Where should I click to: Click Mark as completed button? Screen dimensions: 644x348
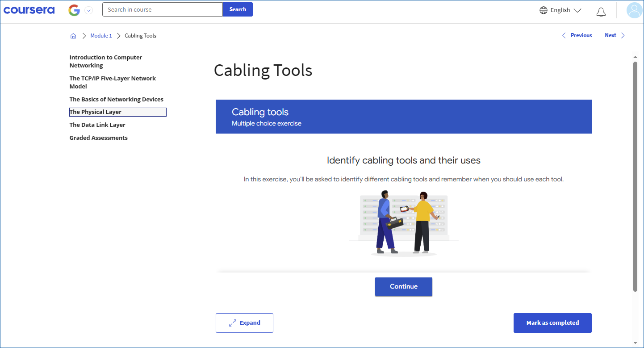552,323
